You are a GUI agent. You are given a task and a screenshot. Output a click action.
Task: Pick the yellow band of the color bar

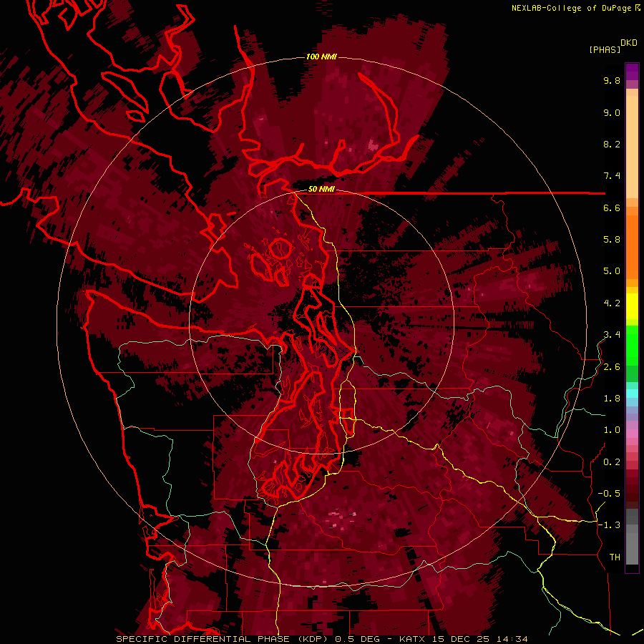pos(632,306)
